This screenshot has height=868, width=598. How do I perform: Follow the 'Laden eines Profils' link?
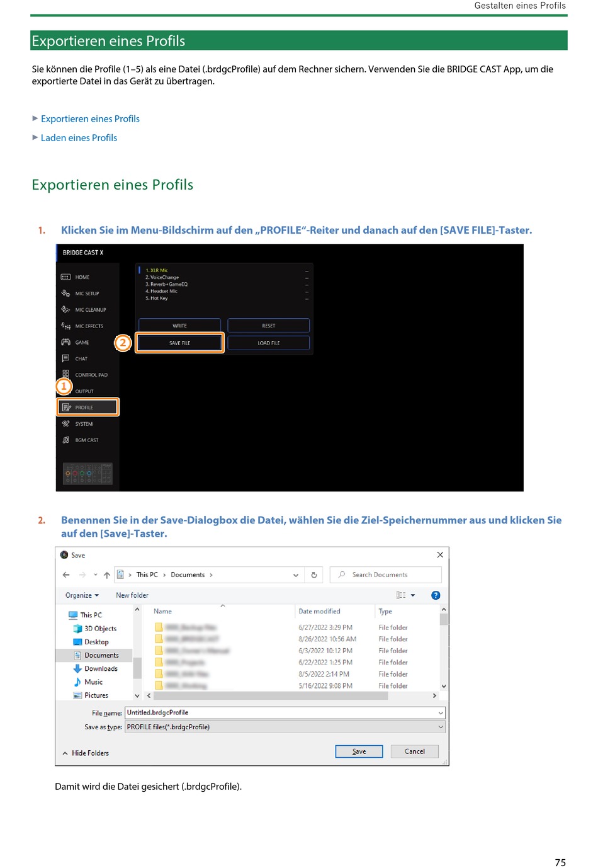click(79, 137)
